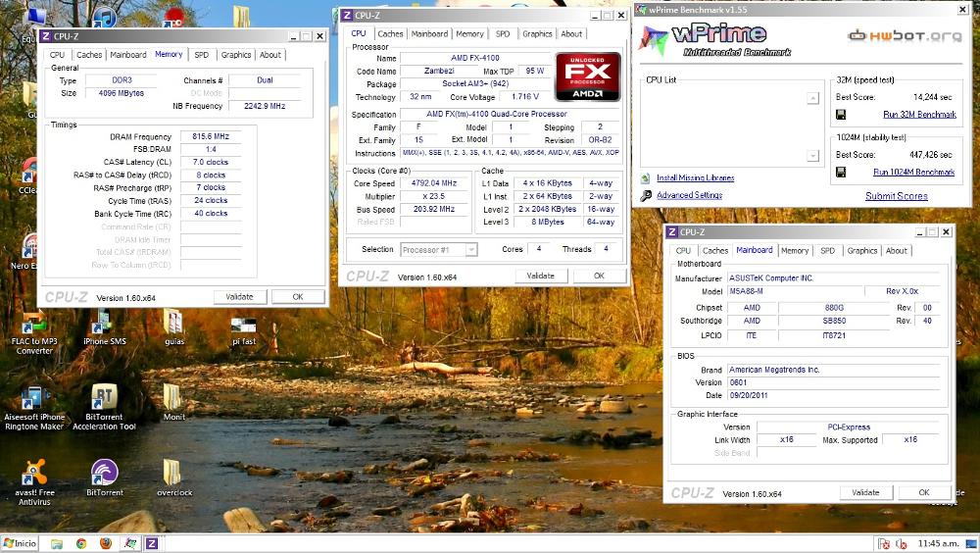
Task: Launch BitTorrent Acceleration Tool icon
Action: pyautogui.click(x=105, y=408)
